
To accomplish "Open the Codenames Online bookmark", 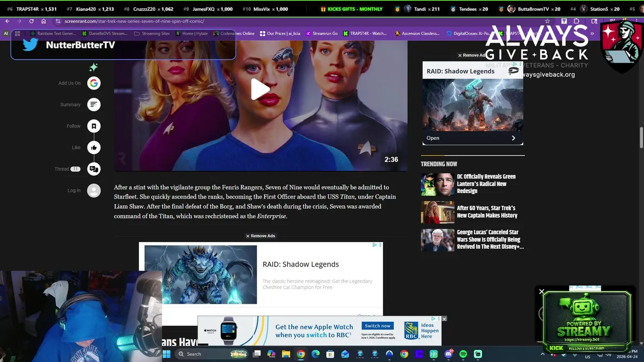I will tap(234, 33).
